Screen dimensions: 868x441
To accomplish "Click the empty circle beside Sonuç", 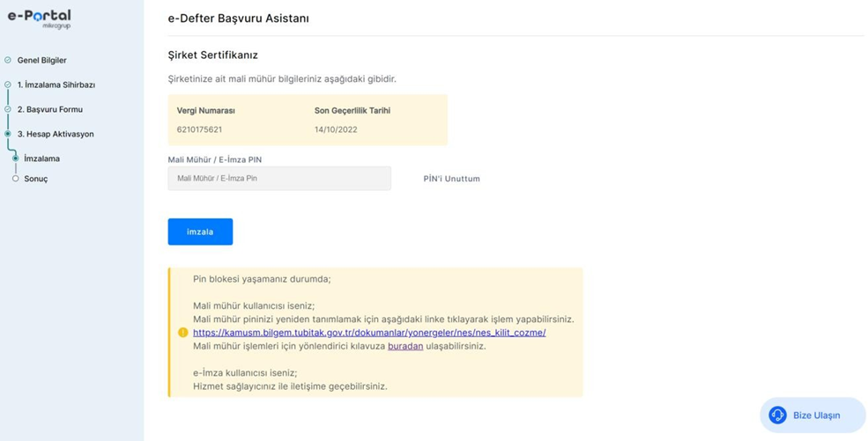I will point(15,179).
